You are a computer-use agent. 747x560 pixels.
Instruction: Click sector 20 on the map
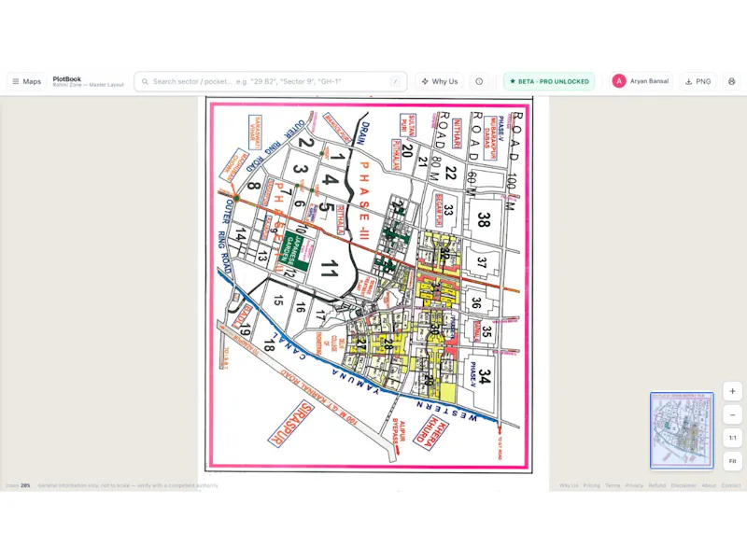tap(406, 150)
